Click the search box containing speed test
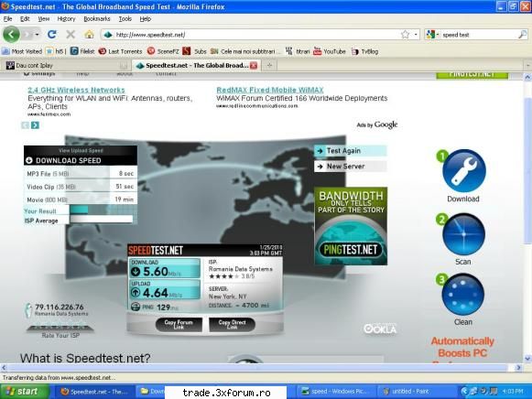 (478, 35)
